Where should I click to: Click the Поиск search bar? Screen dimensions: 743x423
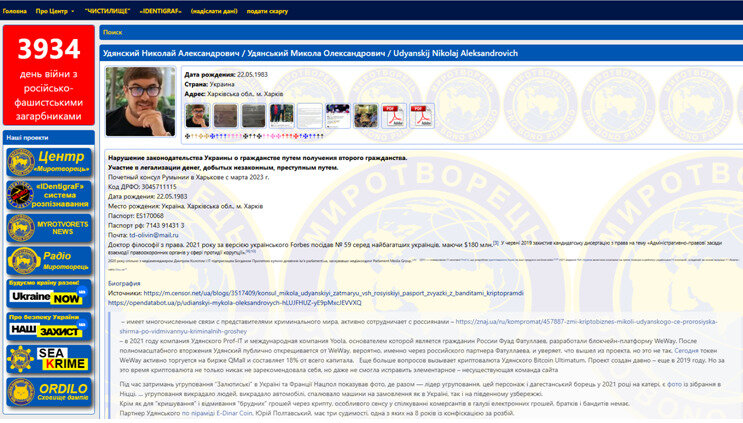(421, 32)
